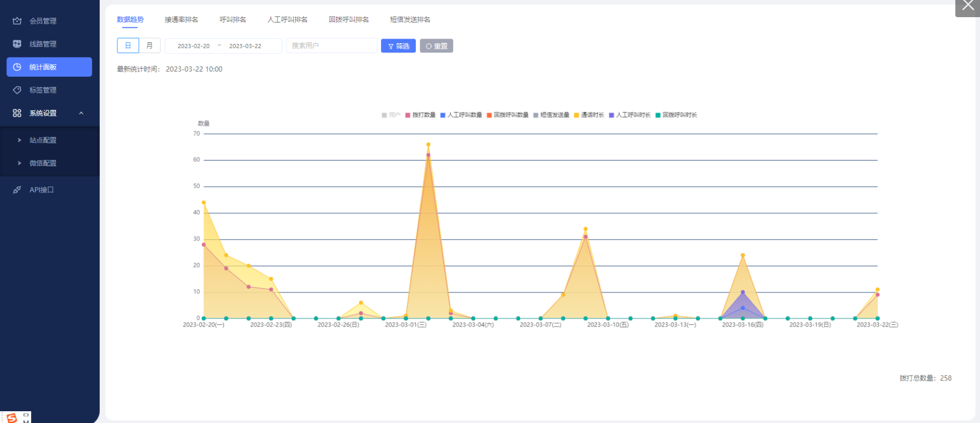Screen dimensions: 980x423
Task: Click the crown icon beside 会员管理
Action: (17, 21)
